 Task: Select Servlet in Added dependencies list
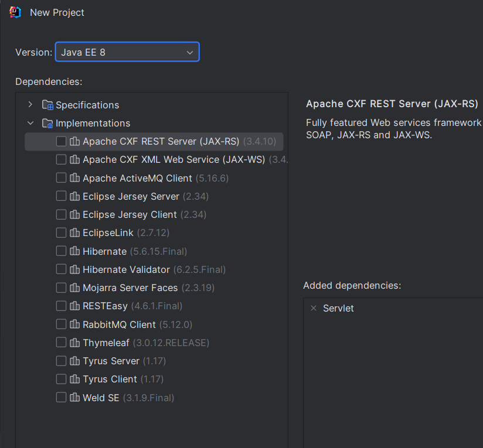338,308
